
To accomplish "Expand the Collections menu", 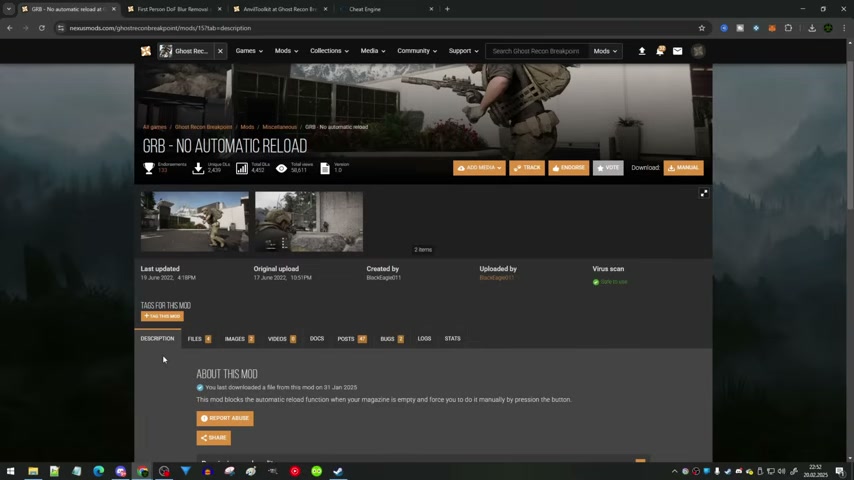I will point(329,51).
